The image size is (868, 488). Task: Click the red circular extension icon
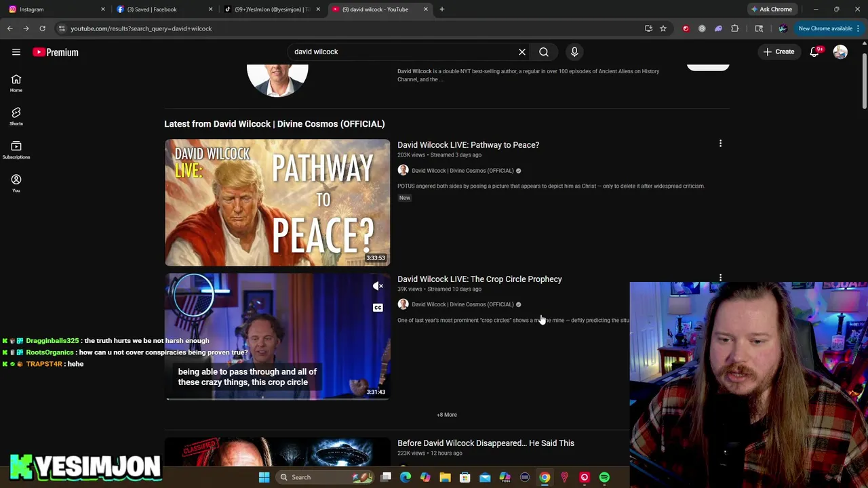coord(686,28)
